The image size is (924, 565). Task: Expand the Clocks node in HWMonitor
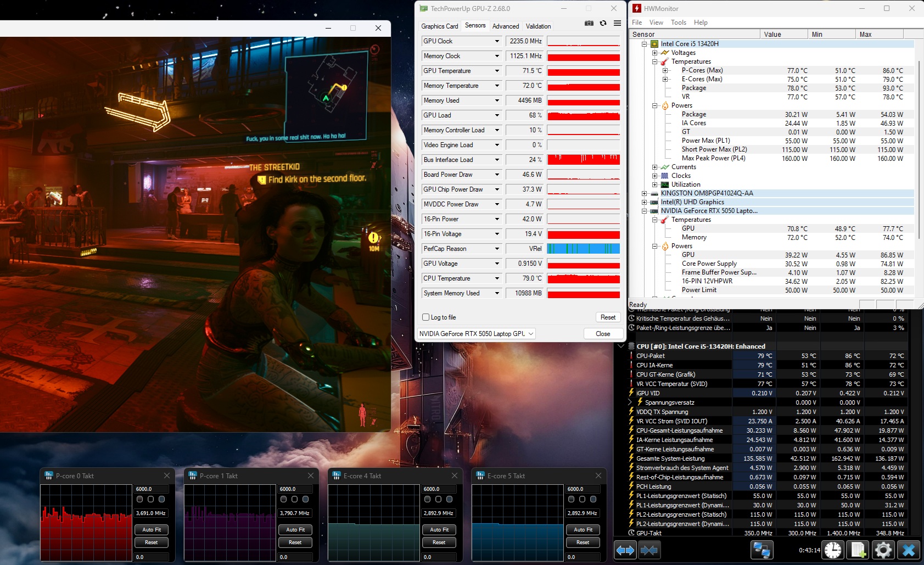pyautogui.click(x=655, y=176)
